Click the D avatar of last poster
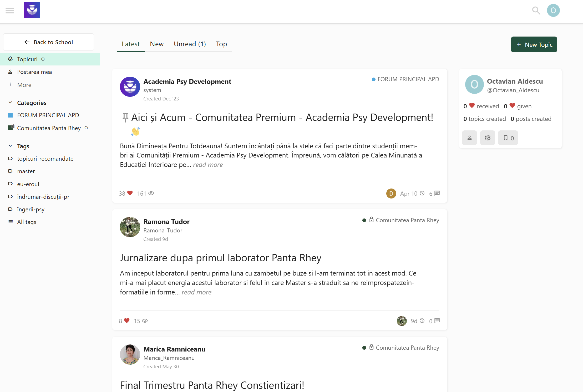This screenshot has height=392, width=583. 391,194
